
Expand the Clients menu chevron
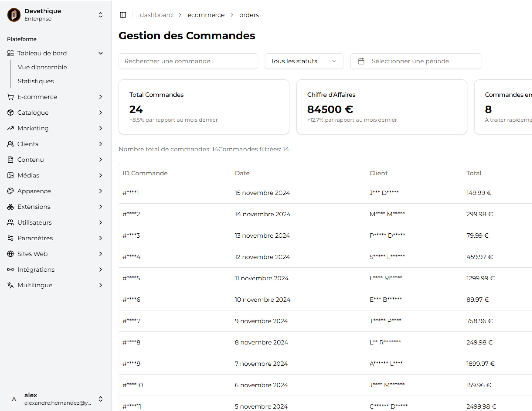[100, 144]
